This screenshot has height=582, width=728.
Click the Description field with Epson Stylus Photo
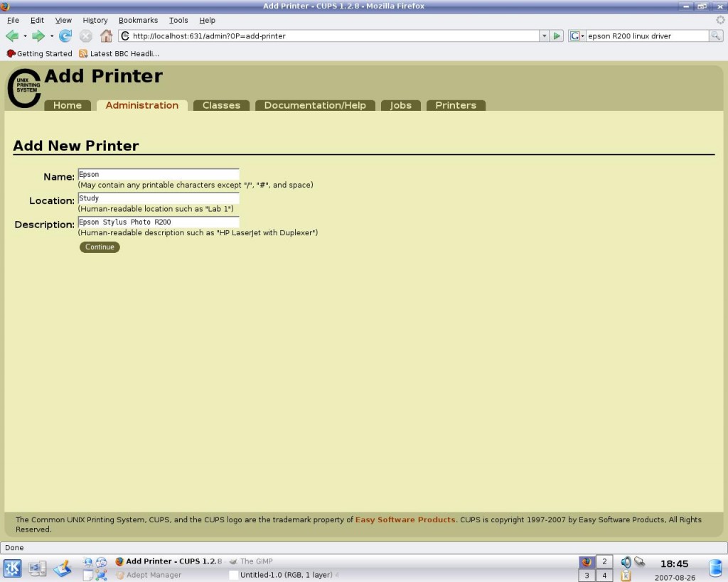159,222
